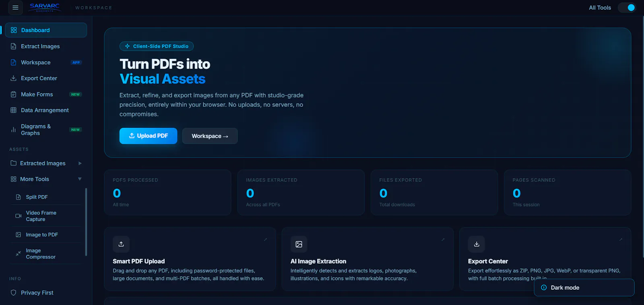Click the Image to PDF icon
The height and width of the screenshot is (305, 644).
[x=18, y=234]
